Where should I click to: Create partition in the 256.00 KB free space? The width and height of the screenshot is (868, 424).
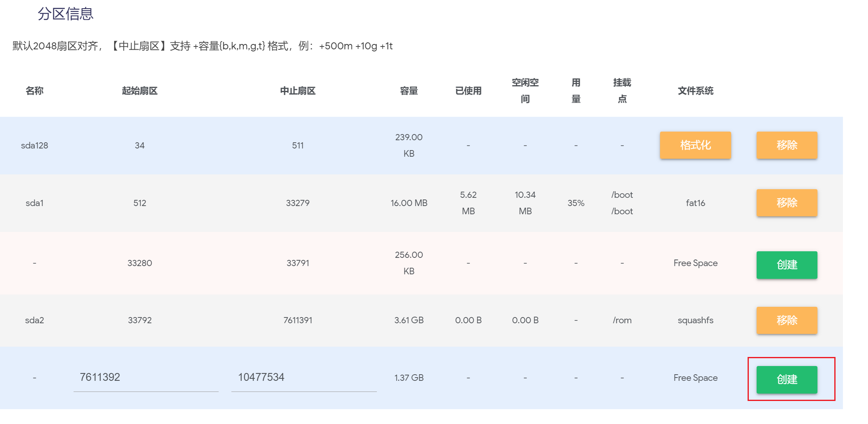click(787, 265)
